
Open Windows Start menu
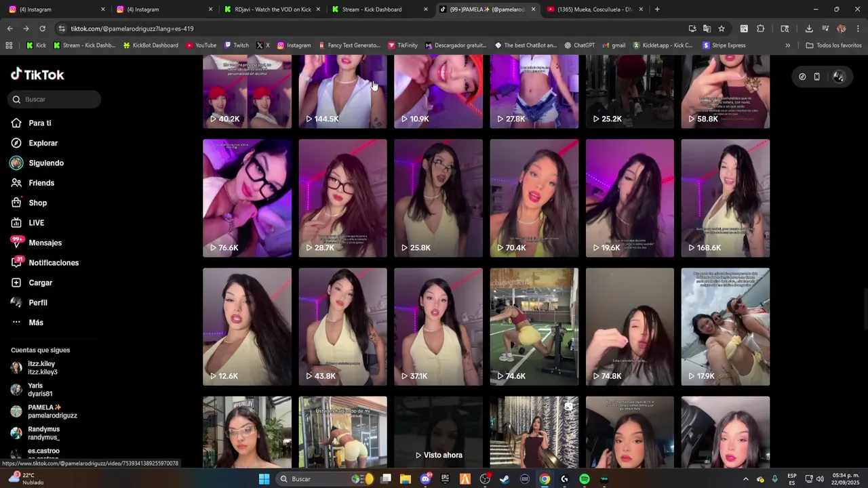[x=264, y=479]
